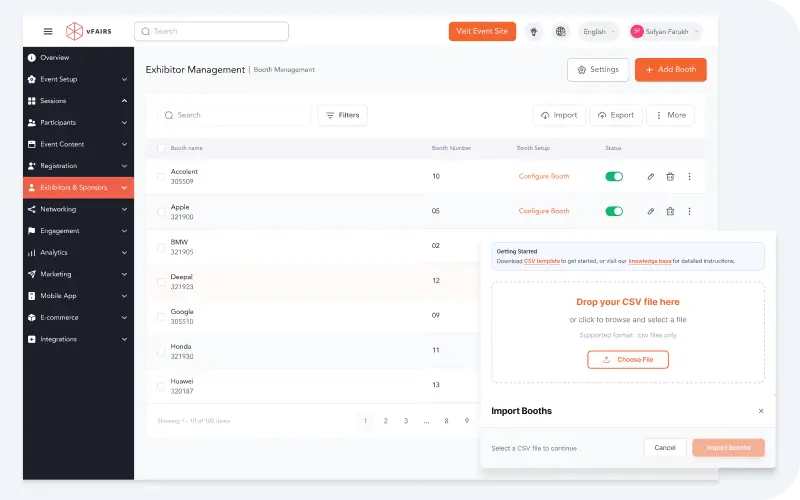This screenshot has width=800, height=500.
Task: Click Marketing paper plane icon
Action: pos(32,274)
